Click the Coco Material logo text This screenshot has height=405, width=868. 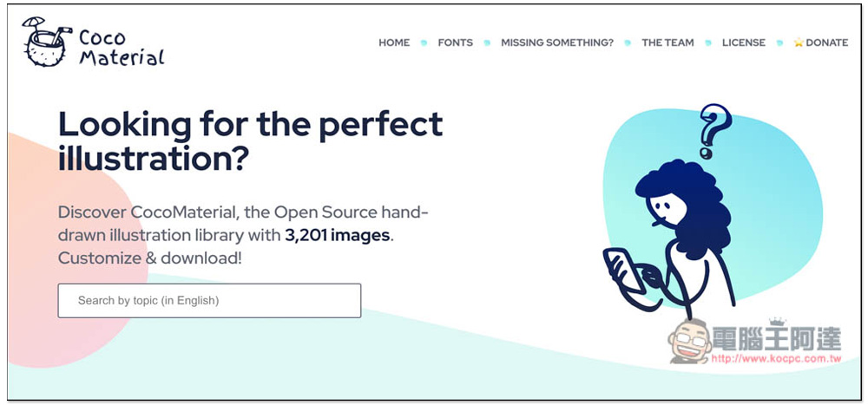pos(122,48)
